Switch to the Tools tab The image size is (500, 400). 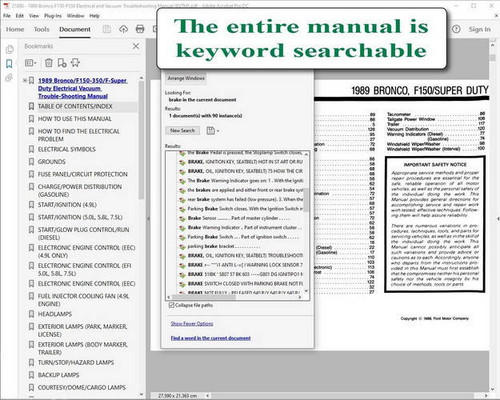point(41,29)
